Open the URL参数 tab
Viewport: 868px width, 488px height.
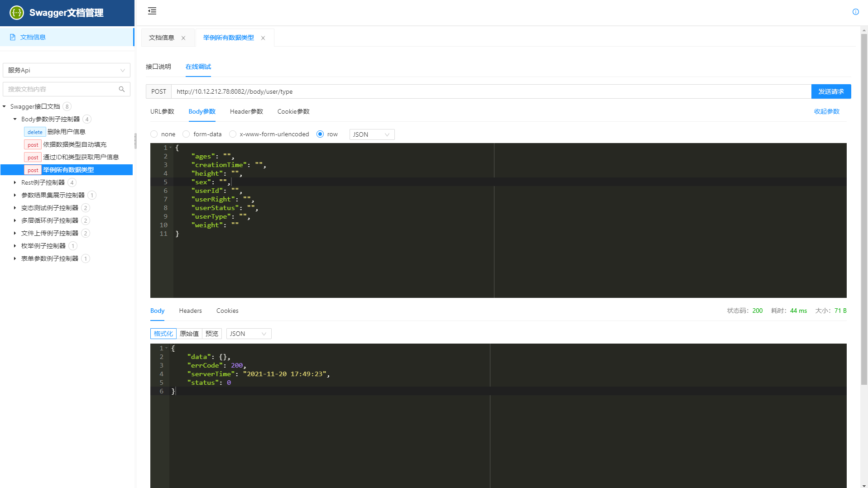click(x=162, y=111)
